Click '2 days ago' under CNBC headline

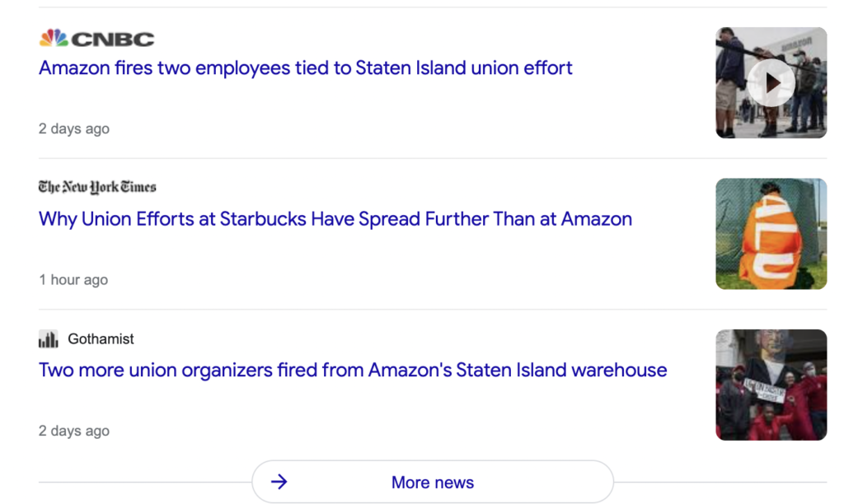pyautogui.click(x=73, y=128)
